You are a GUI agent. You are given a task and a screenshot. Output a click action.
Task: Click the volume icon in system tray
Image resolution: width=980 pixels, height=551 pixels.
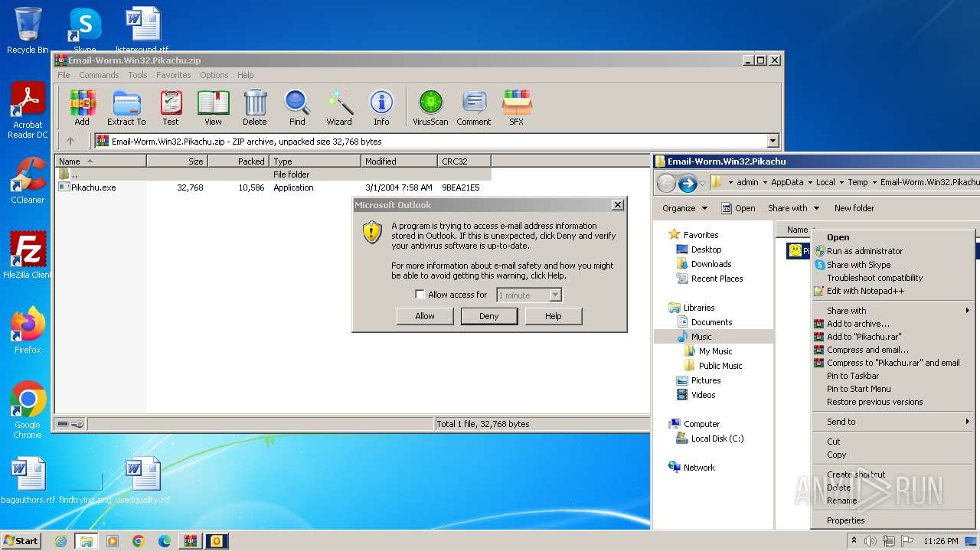coord(871,541)
